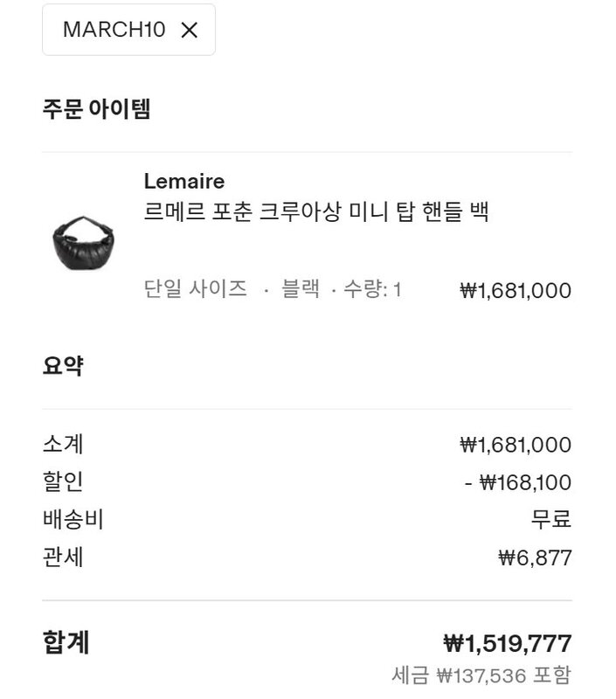This screenshot has width=616, height=699.
Task: Remove the MARCH10 coupon with X icon
Action: point(190,30)
